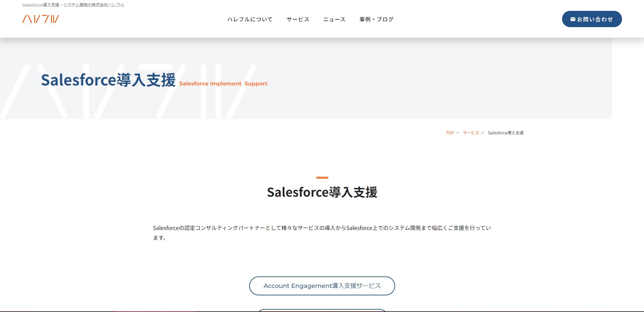Viewport: 644px width, 312px height.
Task: Click the Salesforce introductory description paragraph
Action: [322, 233]
